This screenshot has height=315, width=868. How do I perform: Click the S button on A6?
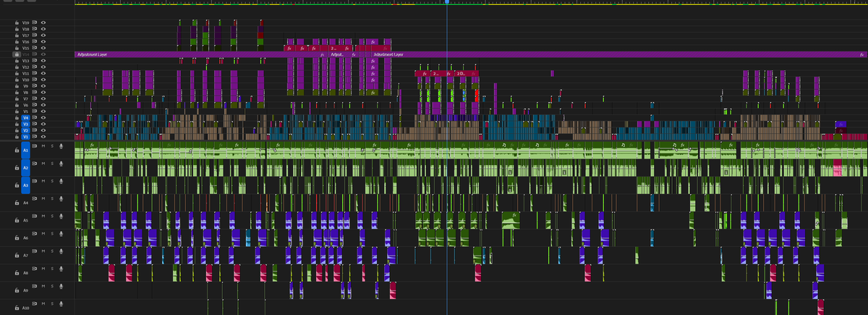tap(52, 234)
